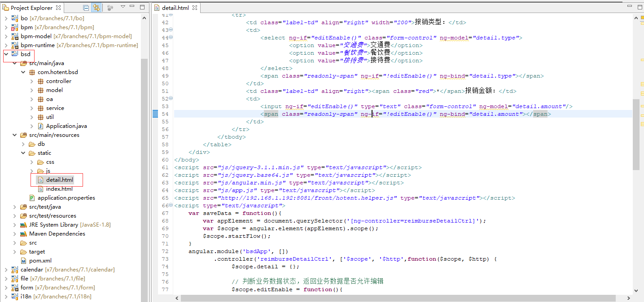
Task: Expand the db folder
Action: pyautogui.click(x=23, y=144)
